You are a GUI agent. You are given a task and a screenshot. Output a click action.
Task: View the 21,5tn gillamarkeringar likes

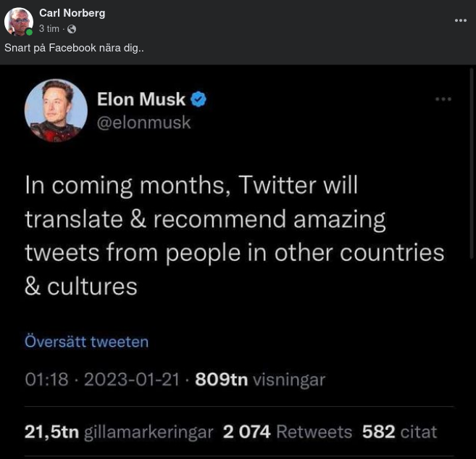[x=119, y=432]
